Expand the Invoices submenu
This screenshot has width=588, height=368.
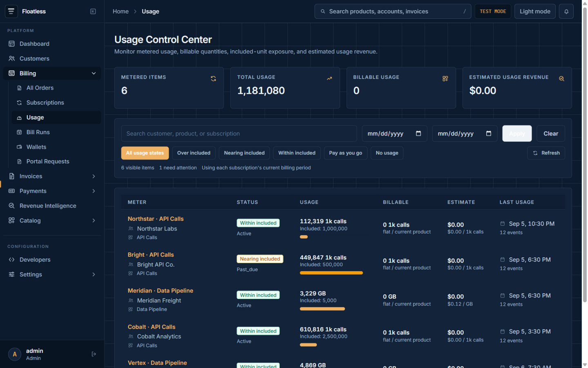coord(94,176)
